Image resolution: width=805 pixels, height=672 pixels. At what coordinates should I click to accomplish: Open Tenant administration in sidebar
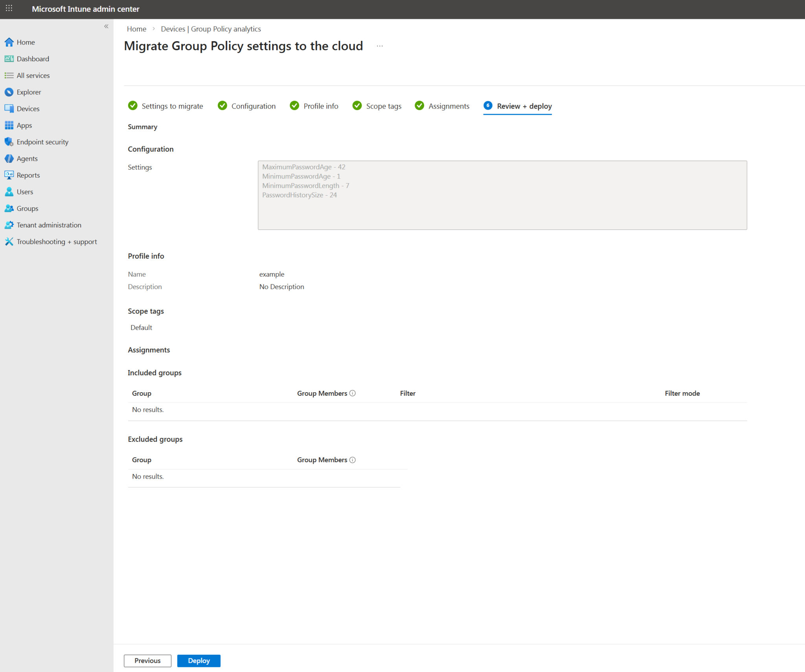click(x=49, y=225)
